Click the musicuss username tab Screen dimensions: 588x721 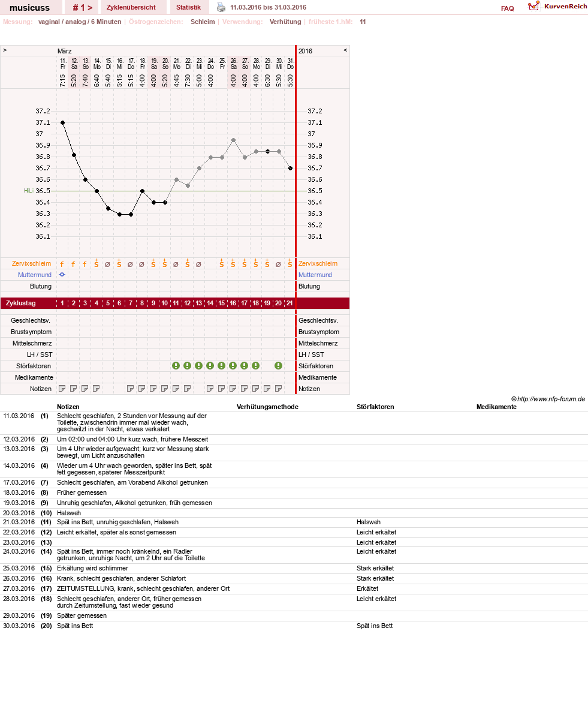(29, 7)
